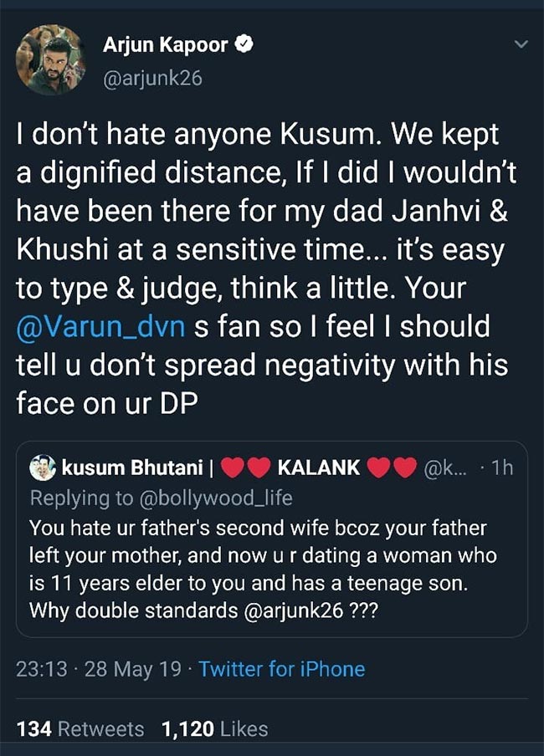Click the verified badge beside Arjun Kapoor
This screenshot has height=756, width=544.
244,45
